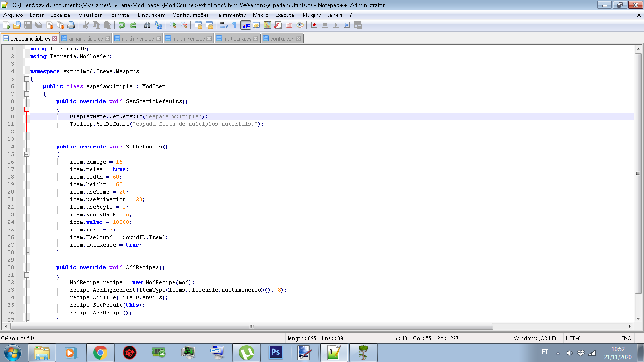Print the current document icon

click(x=71, y=25)
